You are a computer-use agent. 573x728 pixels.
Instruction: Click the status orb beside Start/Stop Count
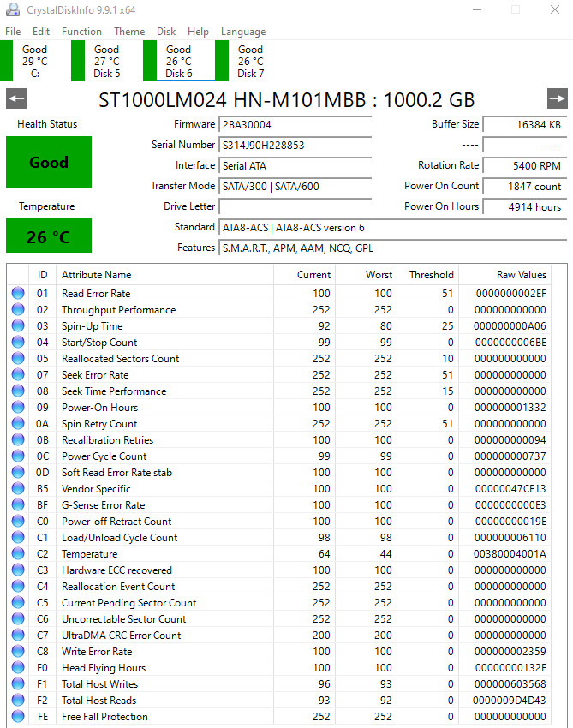[x=18, y=342]
